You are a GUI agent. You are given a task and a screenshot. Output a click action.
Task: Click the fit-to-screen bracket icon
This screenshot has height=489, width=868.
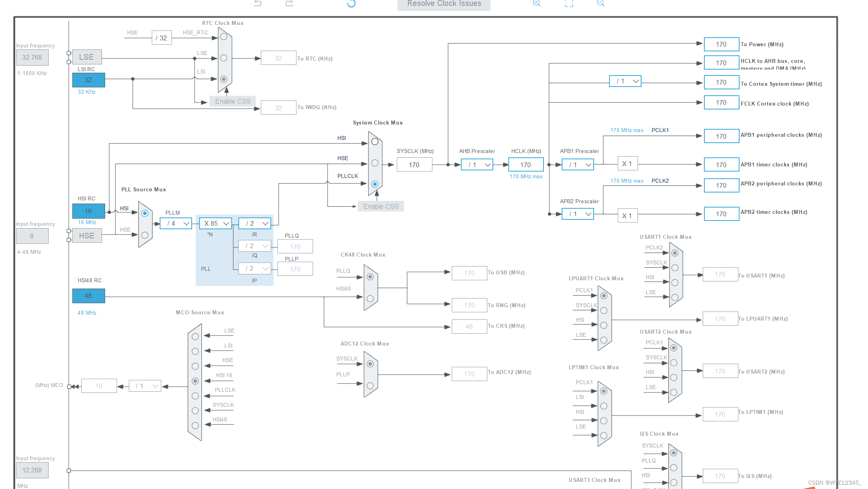[569, 4]
